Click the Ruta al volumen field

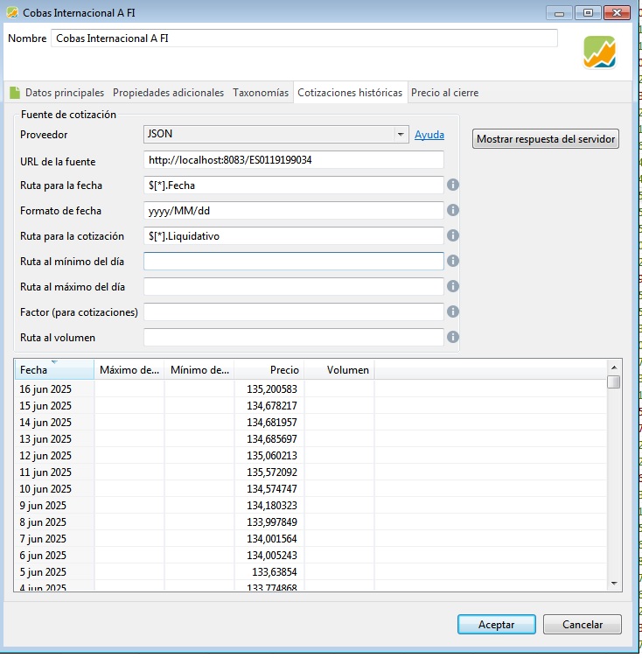click(293, 337)
